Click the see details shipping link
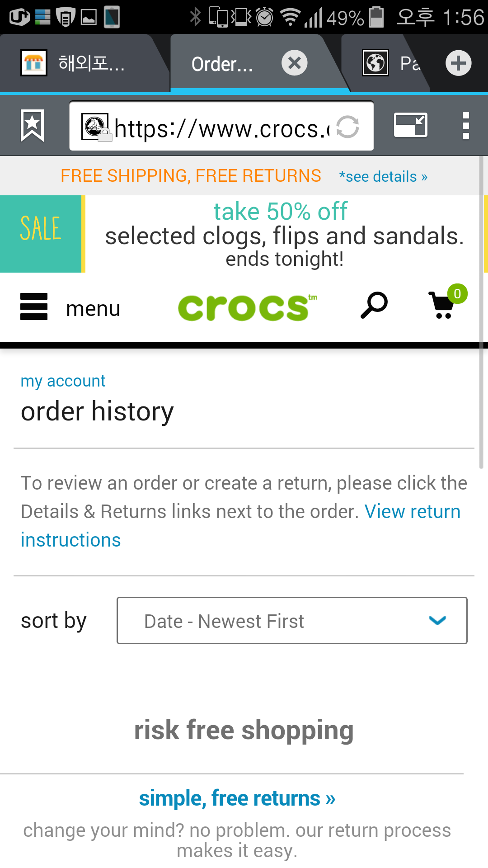 pos(383,176)
